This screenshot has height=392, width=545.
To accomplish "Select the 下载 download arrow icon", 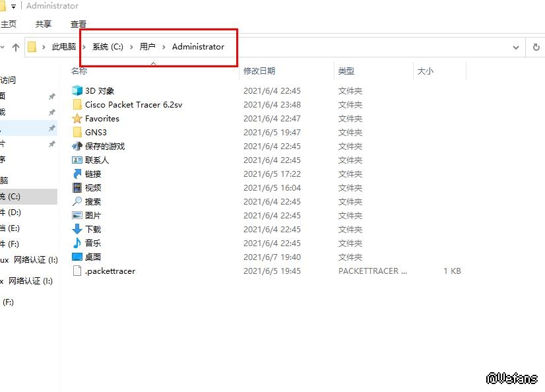I will (x=77, y=230).
